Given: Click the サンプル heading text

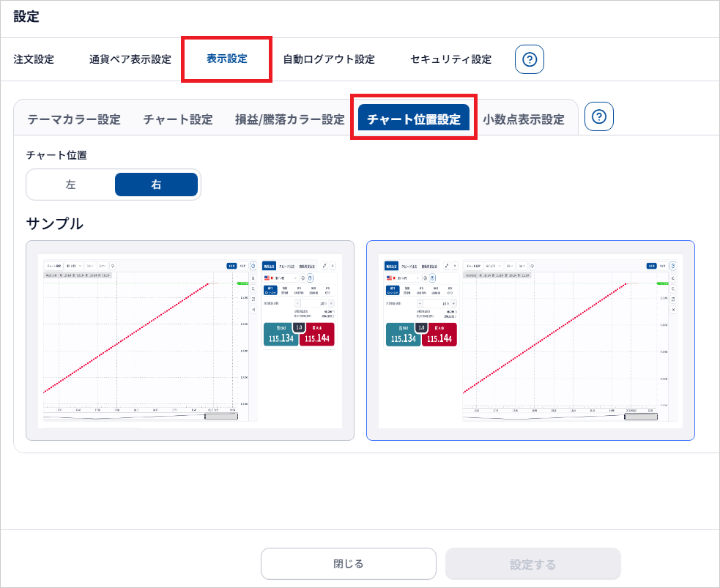Looking at the screenshot, I should pyautogui.click(x=55, y=223).
